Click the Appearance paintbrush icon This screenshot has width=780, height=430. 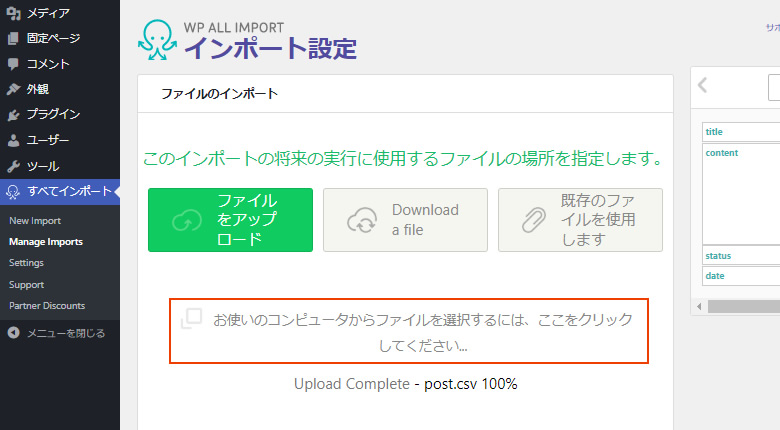(13, 89)
